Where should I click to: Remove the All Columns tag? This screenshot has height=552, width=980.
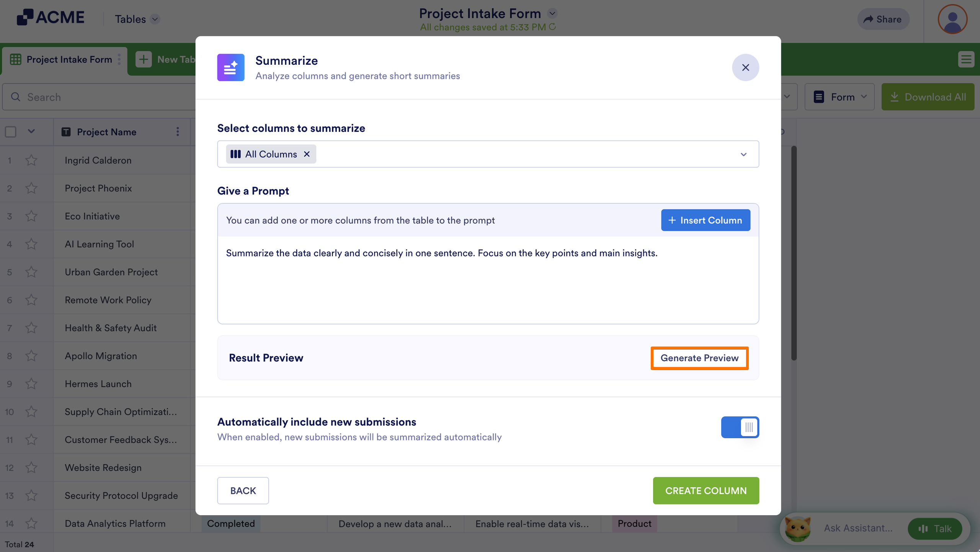coord(307,154)
